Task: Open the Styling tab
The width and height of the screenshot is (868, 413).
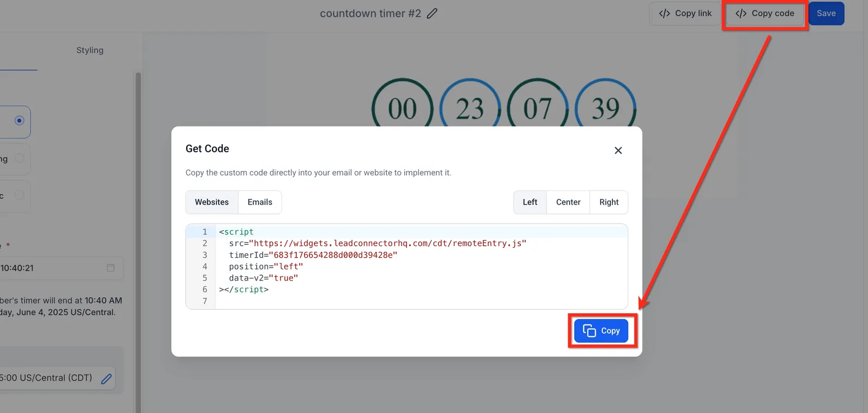Action: (90, 50)
